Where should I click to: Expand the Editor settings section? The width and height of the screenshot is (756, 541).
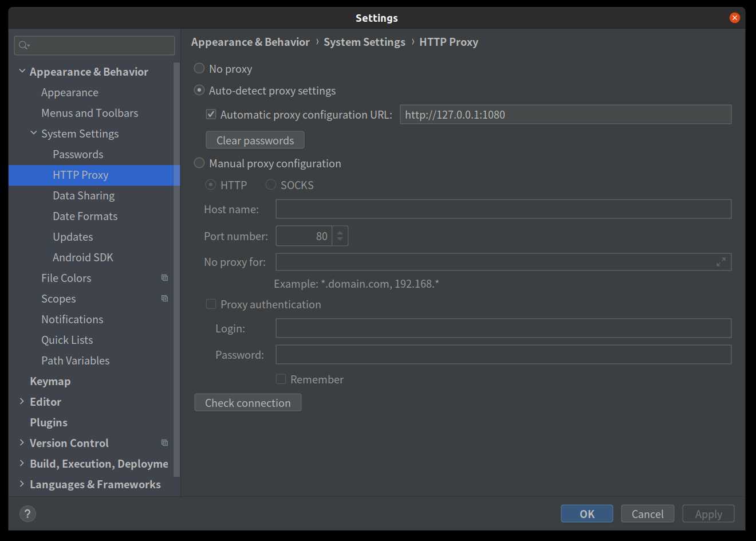point(22,401)
